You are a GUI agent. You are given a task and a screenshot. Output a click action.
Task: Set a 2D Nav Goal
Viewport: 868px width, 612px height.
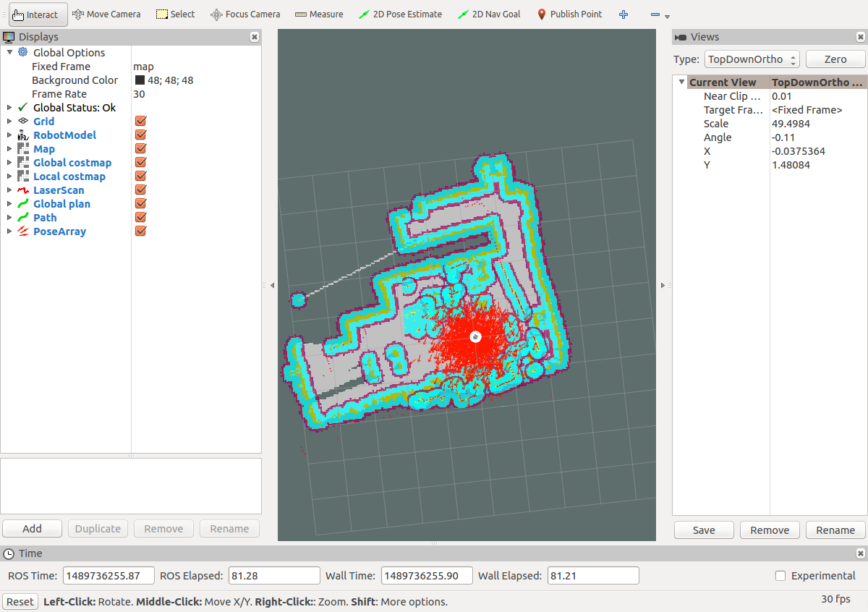[489, 13]
